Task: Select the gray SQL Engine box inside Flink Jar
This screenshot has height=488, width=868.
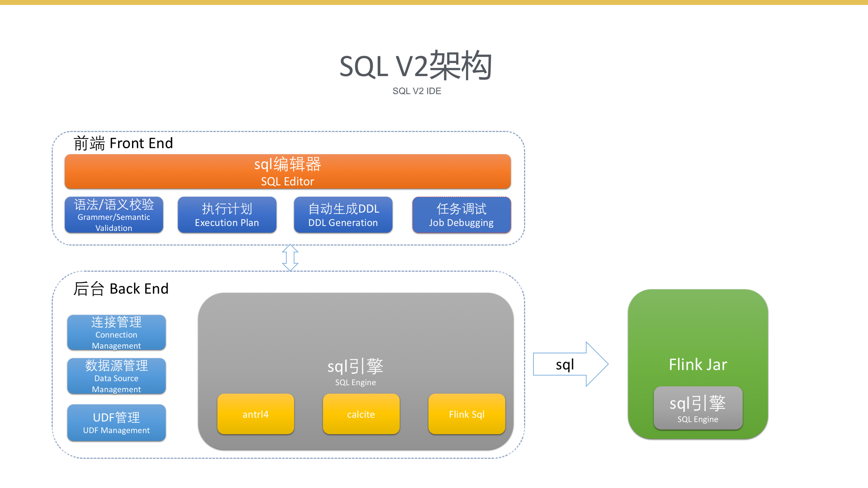Action: tap(698, 408)
